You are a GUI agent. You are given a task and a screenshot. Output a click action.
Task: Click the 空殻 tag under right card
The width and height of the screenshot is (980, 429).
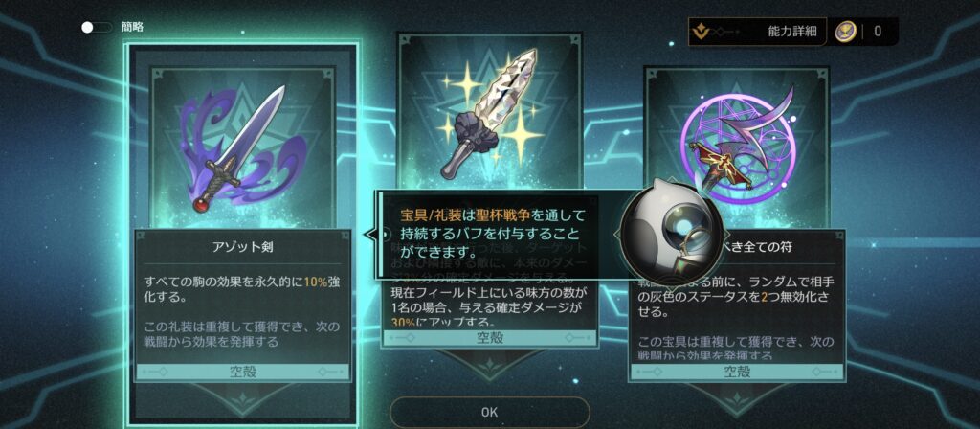tap(737, 372)
